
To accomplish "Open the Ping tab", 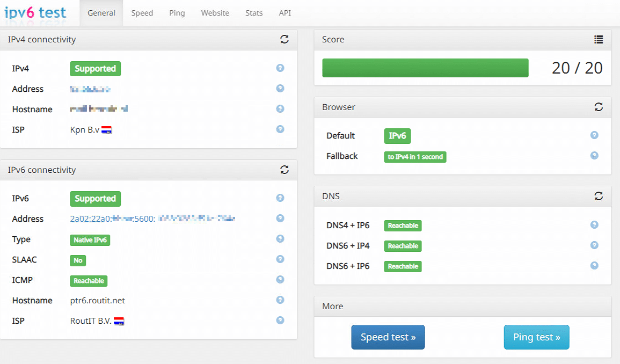I will 177,13.
